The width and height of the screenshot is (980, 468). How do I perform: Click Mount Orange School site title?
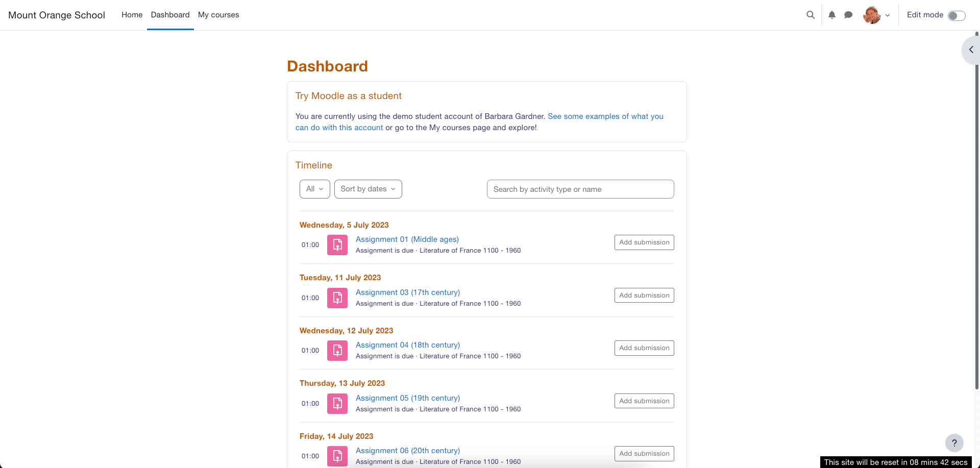(x=57, y=15)
